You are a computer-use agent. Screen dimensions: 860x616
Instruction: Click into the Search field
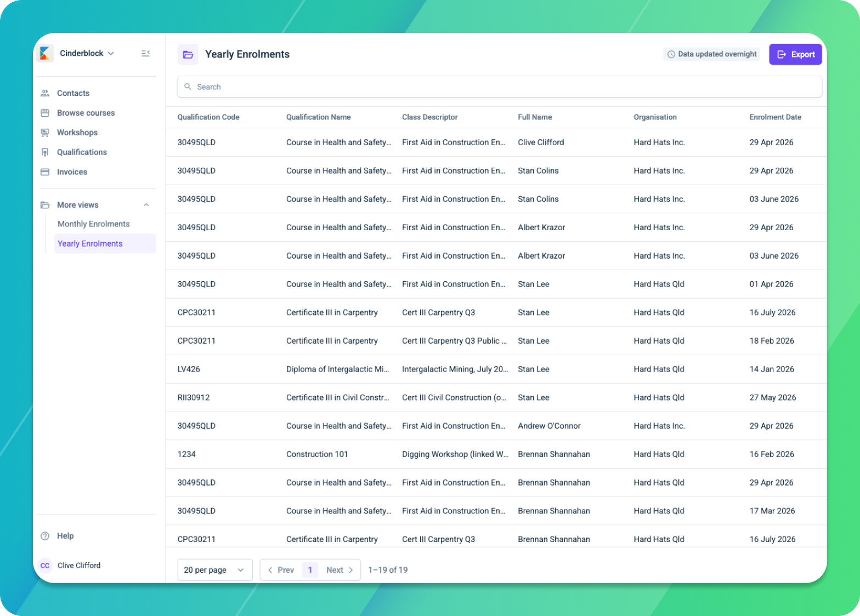(x=500, y=87)
